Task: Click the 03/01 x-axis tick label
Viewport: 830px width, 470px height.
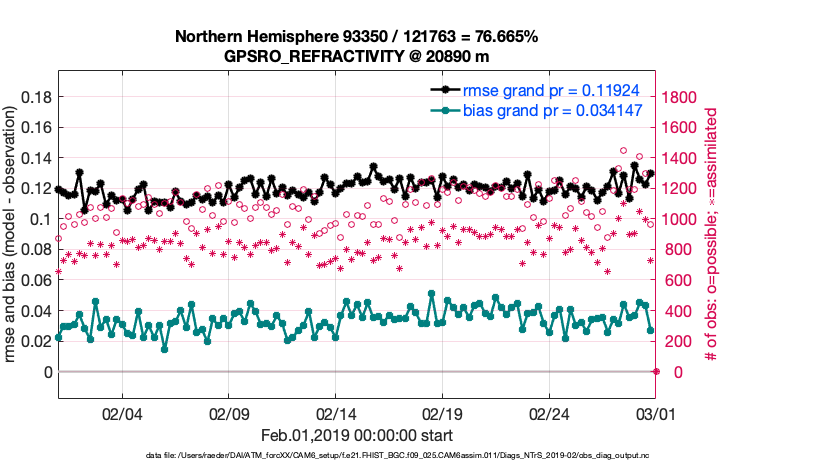Action: point(656,414)
